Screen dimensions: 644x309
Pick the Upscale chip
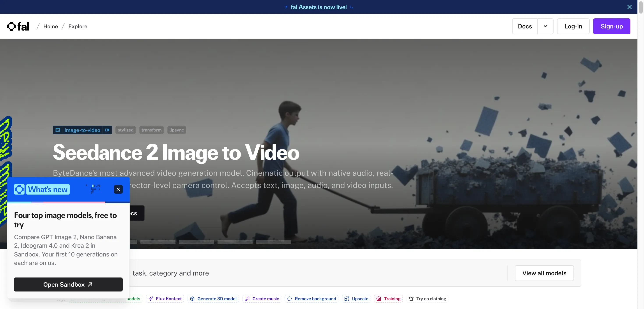pos(356,298)
